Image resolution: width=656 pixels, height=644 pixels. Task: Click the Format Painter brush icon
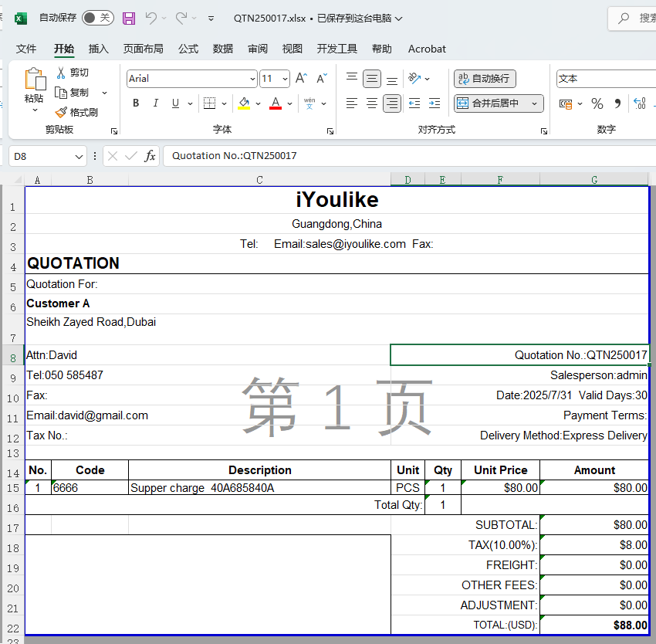62,112
